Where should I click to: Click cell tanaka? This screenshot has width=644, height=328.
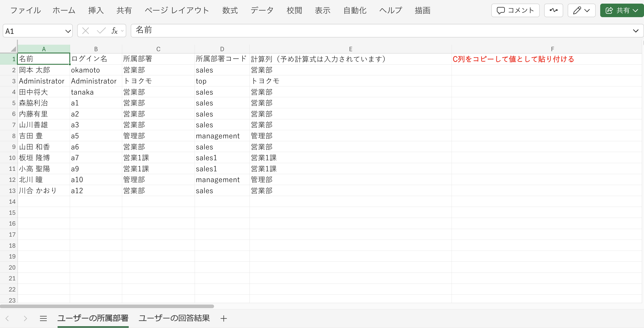96,92
